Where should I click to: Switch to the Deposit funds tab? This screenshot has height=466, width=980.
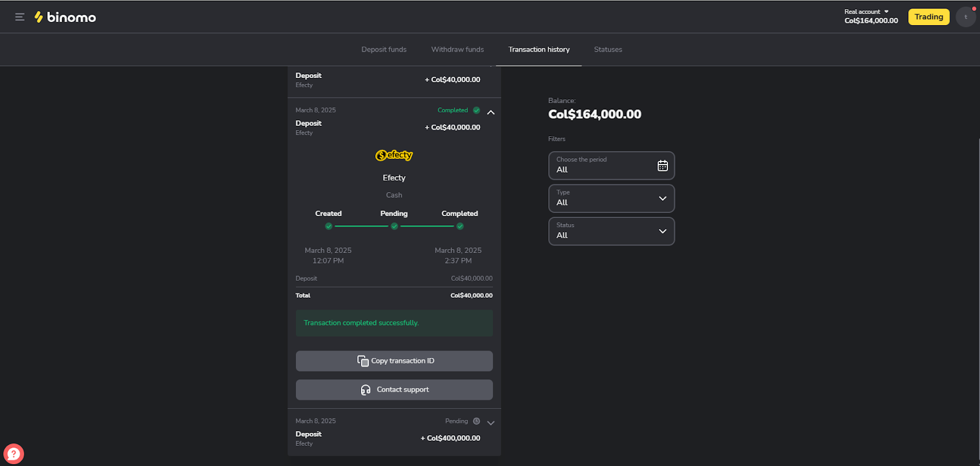point(384,50)
